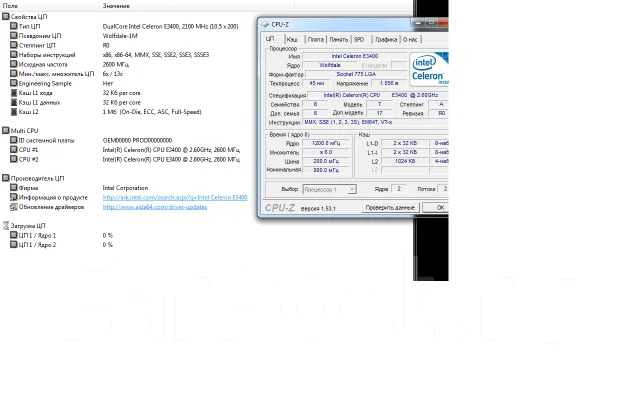Click the Свойства ЦП section icon

pyautogui.click(x=6, y=16)
